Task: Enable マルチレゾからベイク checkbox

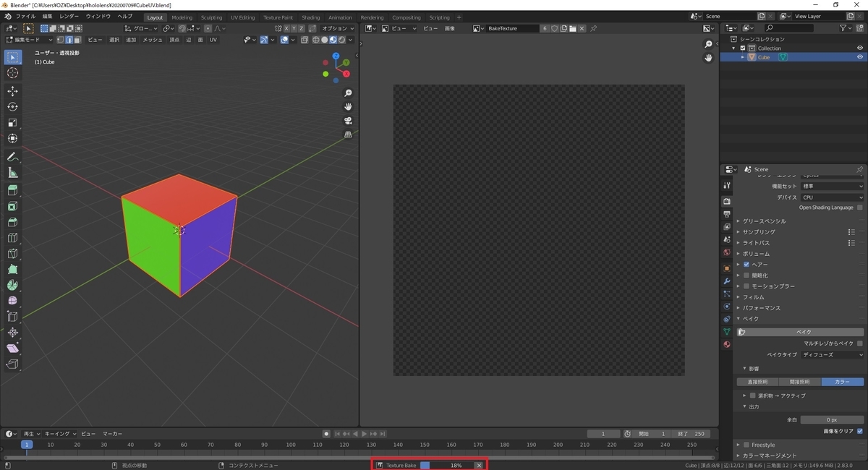Action: (860, 343)
